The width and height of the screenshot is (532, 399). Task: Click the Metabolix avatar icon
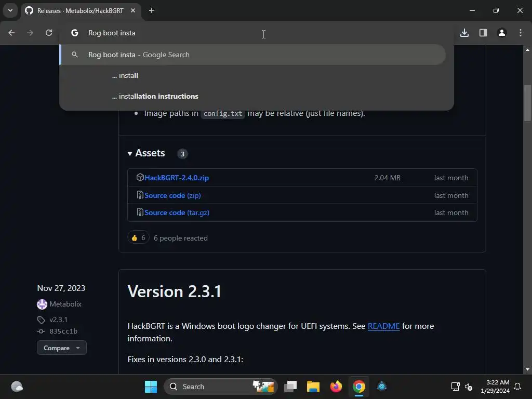click(x=42, y=304)
